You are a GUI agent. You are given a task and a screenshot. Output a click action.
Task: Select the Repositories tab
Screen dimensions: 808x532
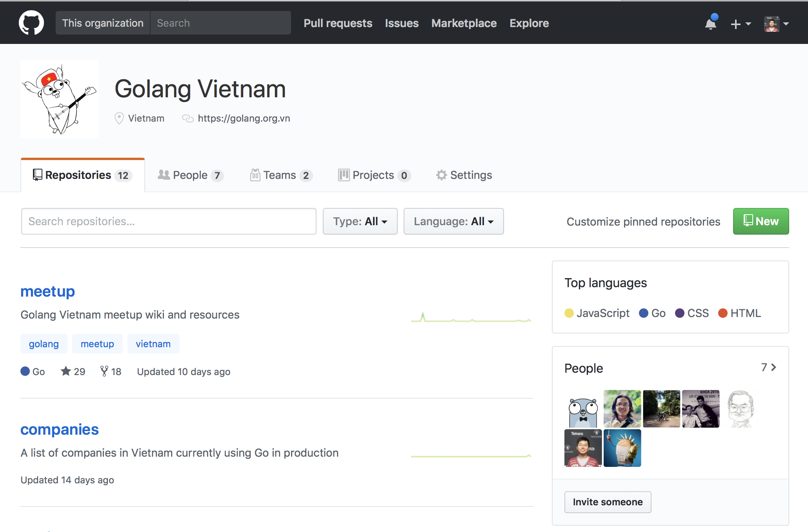tap(83, 175)
